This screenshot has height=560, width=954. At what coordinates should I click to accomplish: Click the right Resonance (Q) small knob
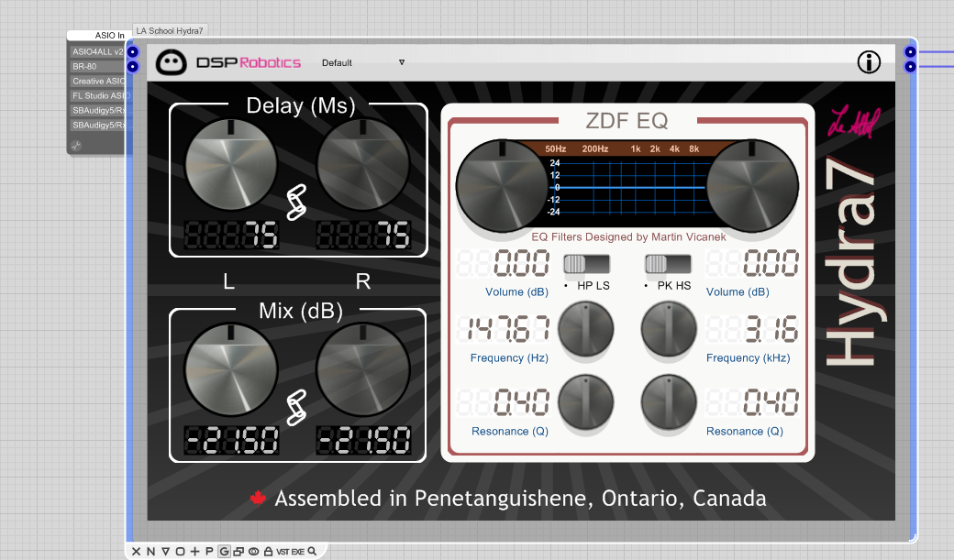tap(669, 402)
